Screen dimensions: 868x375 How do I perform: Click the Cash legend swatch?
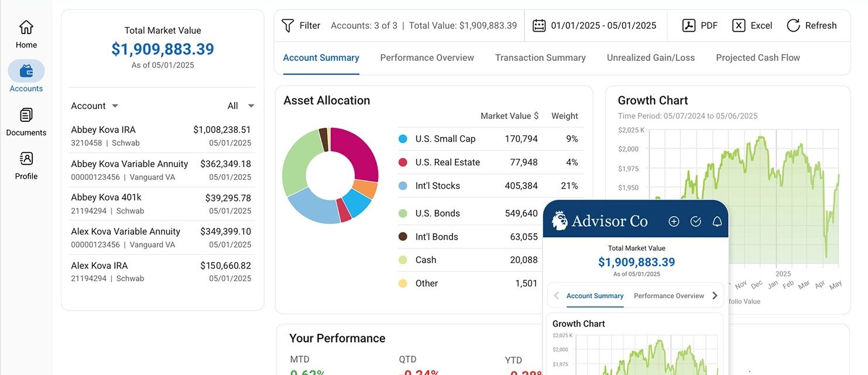pyautogui.click(x=403, y=260)
